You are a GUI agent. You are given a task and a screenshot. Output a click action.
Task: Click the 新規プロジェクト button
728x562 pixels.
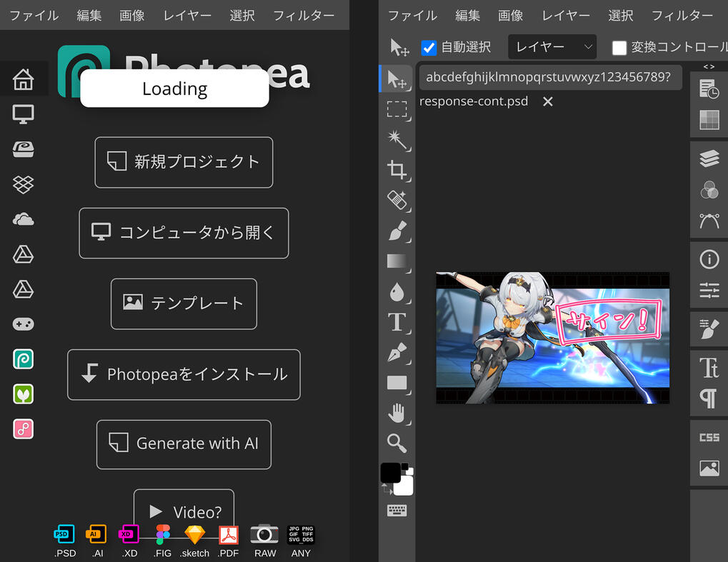click(184, 162)
